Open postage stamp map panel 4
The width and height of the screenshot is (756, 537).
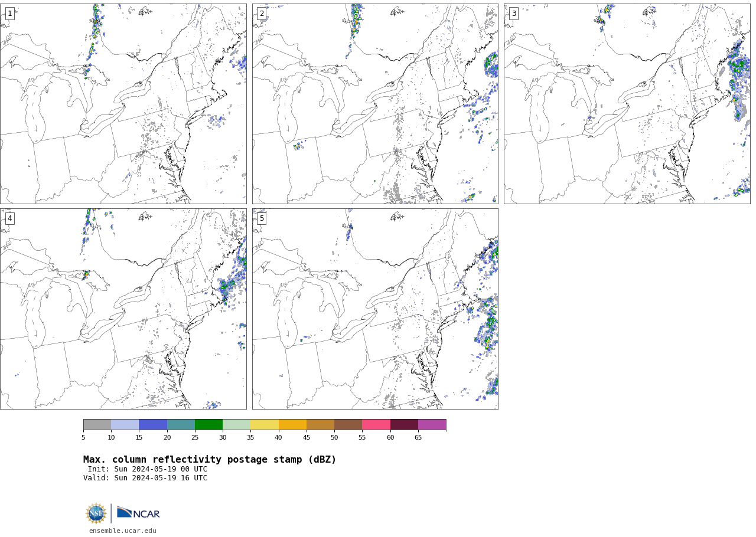click(123, 309)
